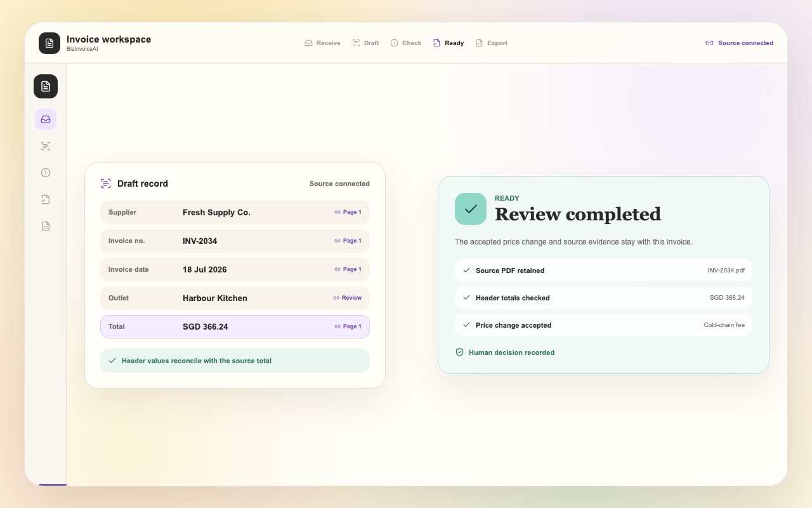Select the Ready step in the header
This screenshot has width=812, height=508.
tap(449, 43)
